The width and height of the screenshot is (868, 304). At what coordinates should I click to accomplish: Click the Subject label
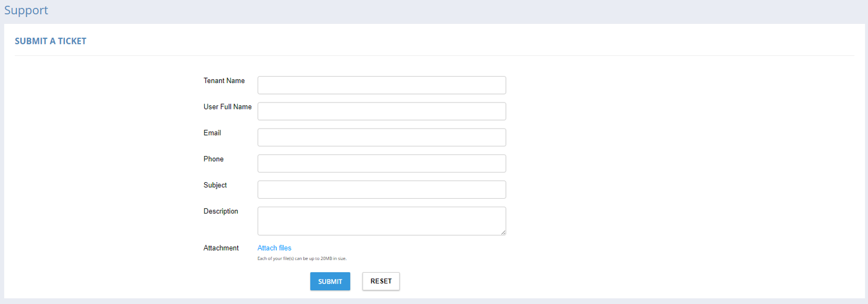click(x=215, y=186)
